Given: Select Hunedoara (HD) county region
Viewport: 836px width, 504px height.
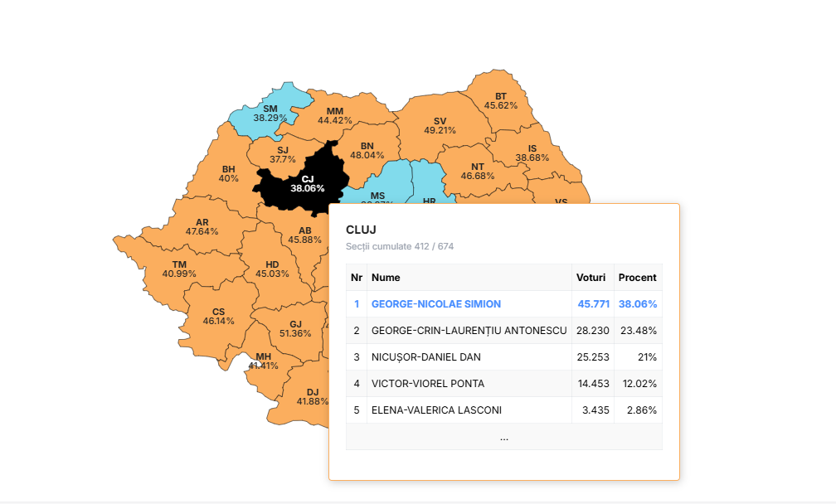Looking at the screenshot, I should pos(272,269).
